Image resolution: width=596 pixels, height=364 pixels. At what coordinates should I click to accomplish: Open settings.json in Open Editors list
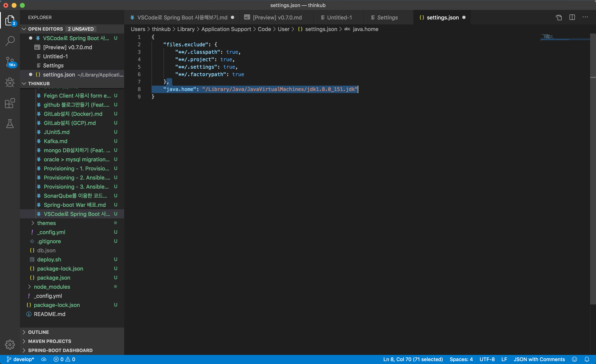(72, 74)
